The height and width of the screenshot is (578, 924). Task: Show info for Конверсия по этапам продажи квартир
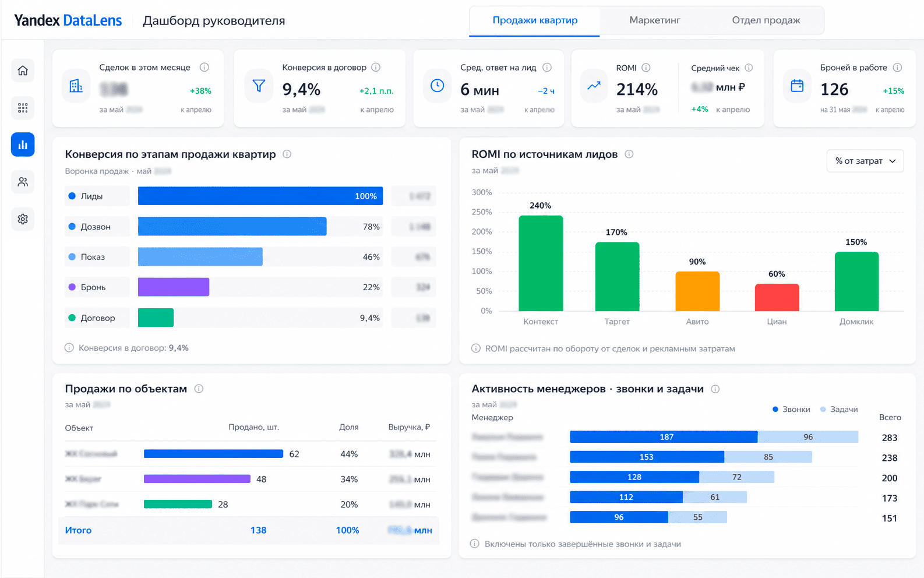287,154
